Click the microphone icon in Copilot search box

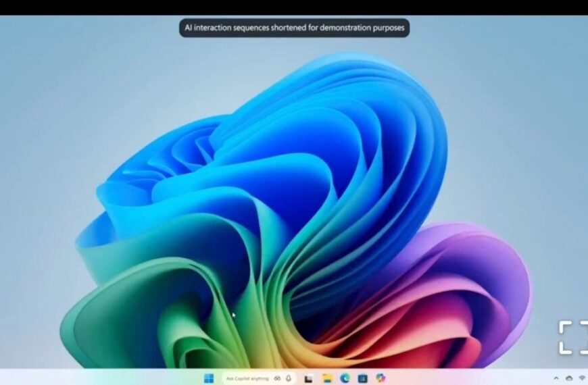click(x=289, y=379)
